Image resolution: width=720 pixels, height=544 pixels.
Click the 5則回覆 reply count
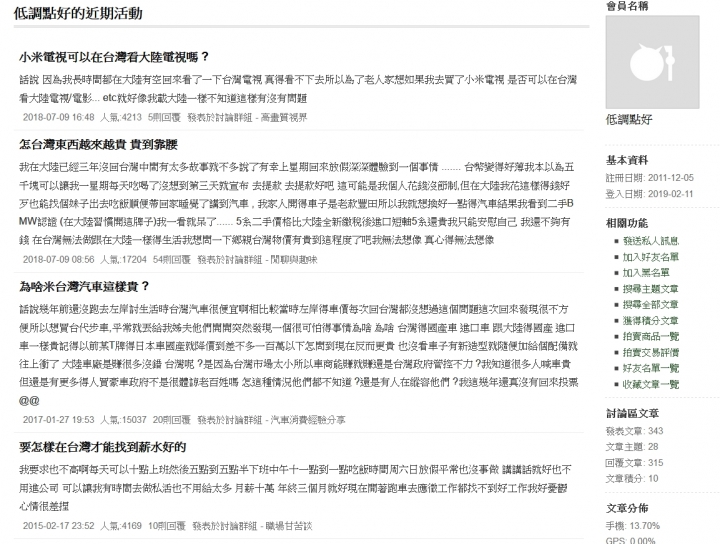coord(164,118)
